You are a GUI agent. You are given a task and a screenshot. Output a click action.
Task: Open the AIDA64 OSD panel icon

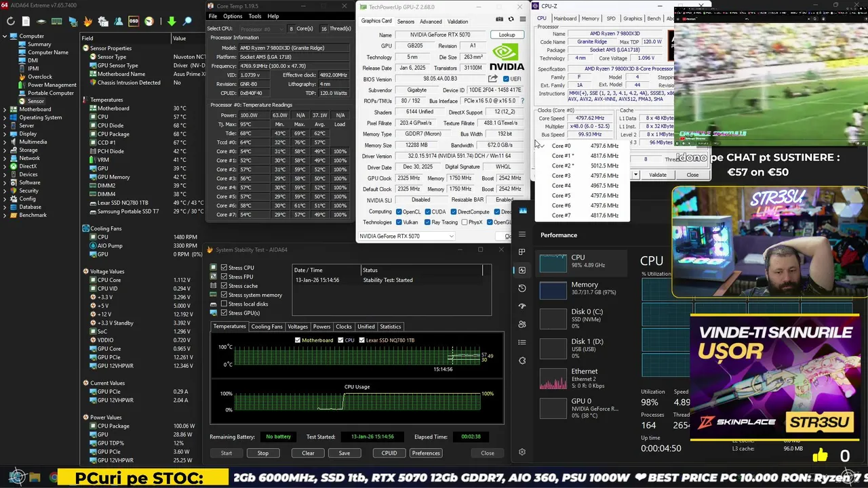(134, 21)
